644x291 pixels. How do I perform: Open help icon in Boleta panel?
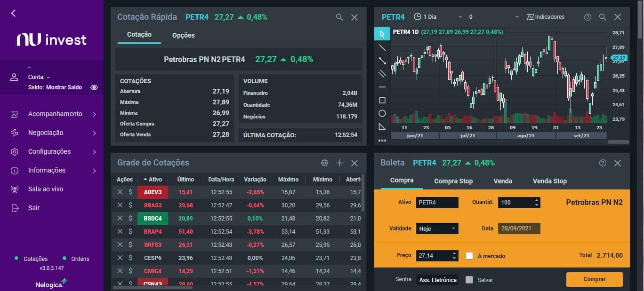[603, 163]
